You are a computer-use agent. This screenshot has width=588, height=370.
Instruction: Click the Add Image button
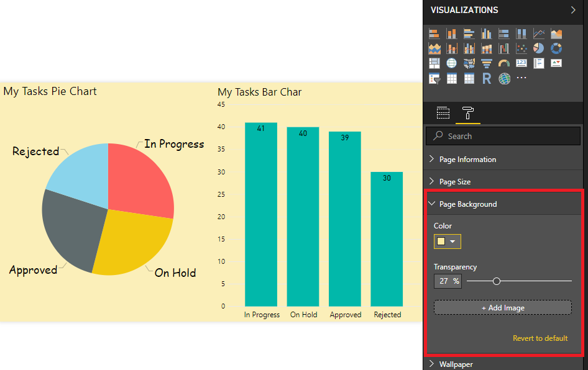point(502,307)
